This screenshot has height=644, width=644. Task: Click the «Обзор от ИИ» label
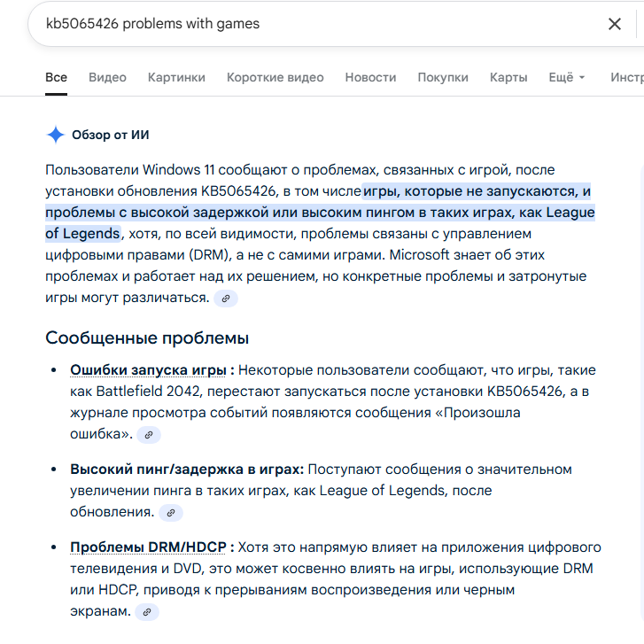point(111,135)
